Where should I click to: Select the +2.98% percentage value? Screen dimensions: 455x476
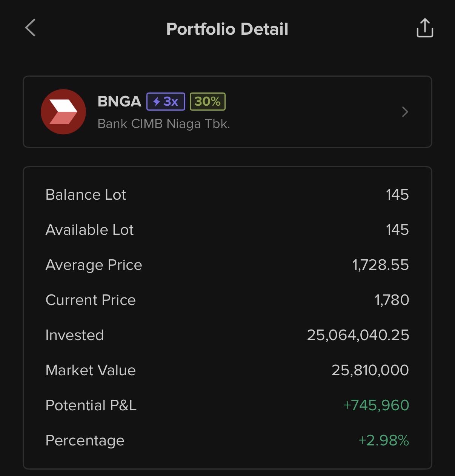[383, 441]
